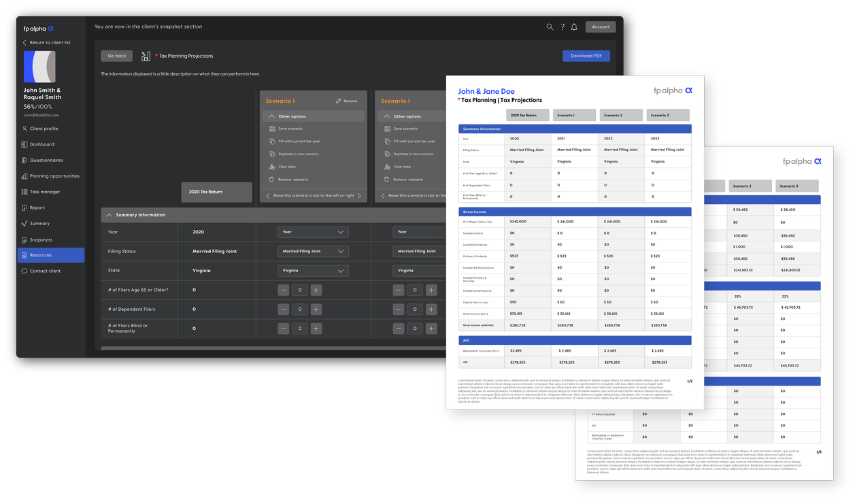This screenshot has width=857, height=504.
Task: Save scenario using the disk icon
Action: point(271,129)
